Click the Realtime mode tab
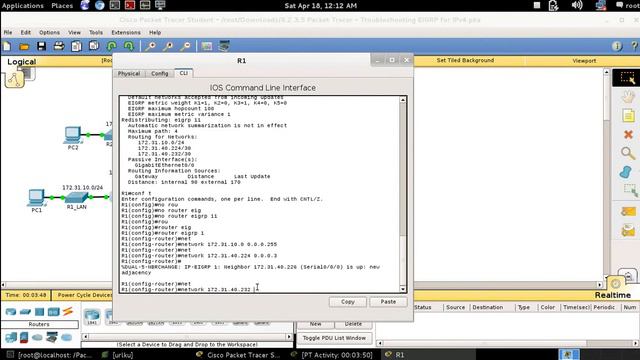The width and height of the screenshot is (640, 360). (612, 295)
